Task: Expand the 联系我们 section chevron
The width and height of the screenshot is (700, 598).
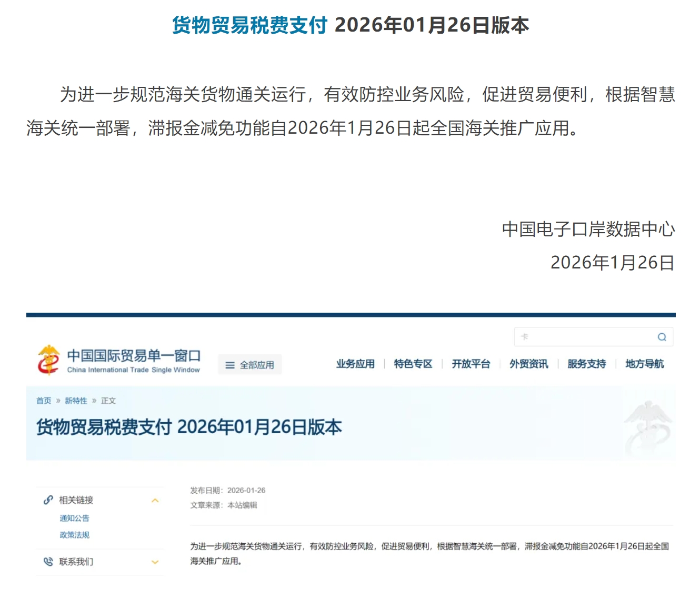Action: tap(155, 562)
